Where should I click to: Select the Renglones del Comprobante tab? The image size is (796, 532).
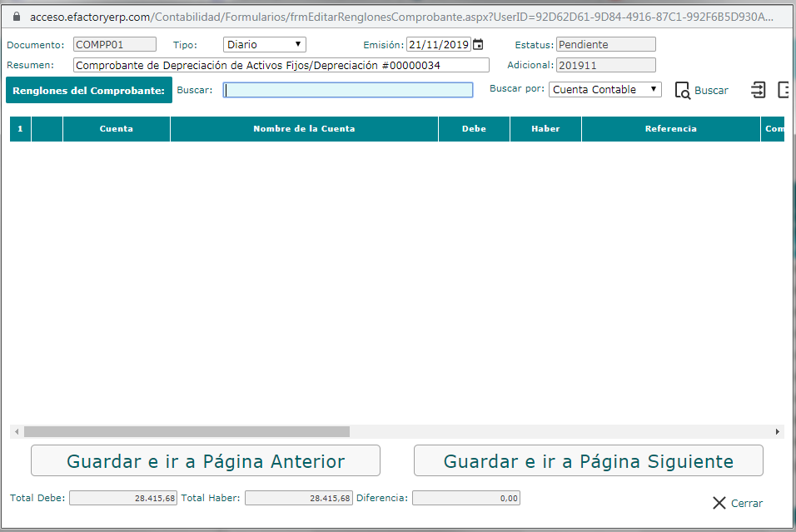[89, 91]
